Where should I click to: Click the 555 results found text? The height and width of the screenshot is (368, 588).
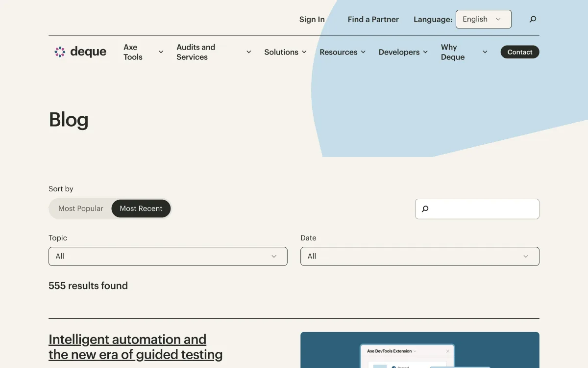click(x=88, y=286)
